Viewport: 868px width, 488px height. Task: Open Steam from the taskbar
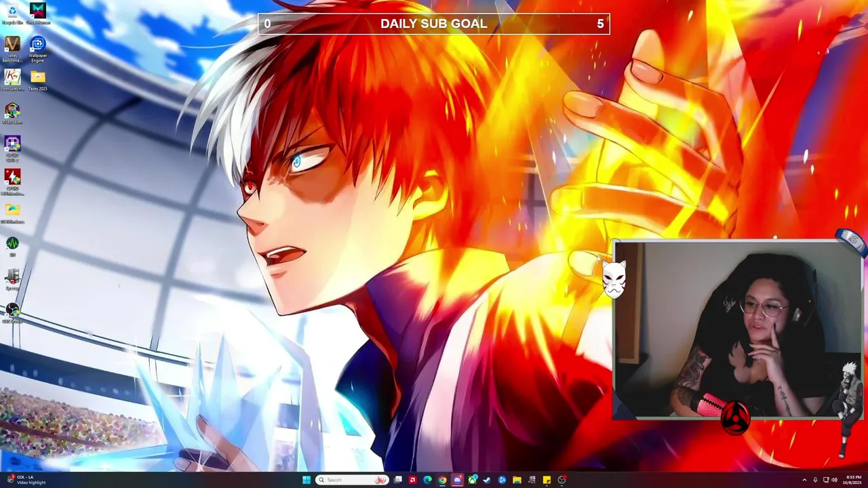pos(487,480)
